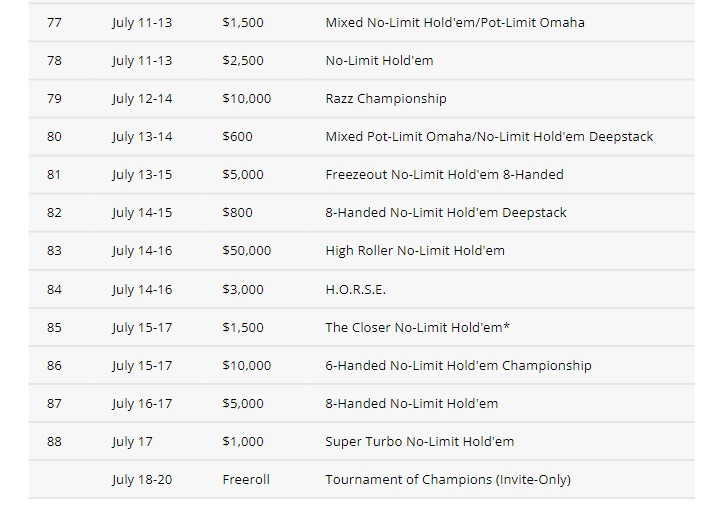Click the Freeroll buy-in cell
The width and height of the screenshot is (720, 508).
coord(246,480)
